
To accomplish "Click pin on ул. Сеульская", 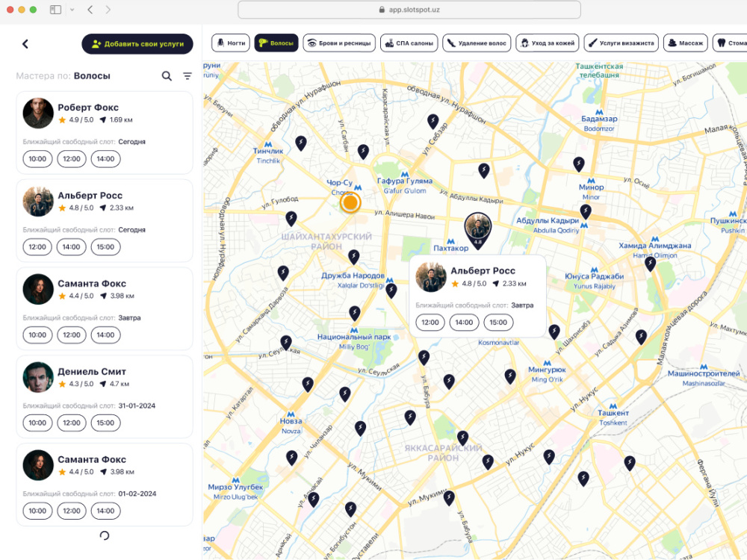I will click(x=286, y=343).
